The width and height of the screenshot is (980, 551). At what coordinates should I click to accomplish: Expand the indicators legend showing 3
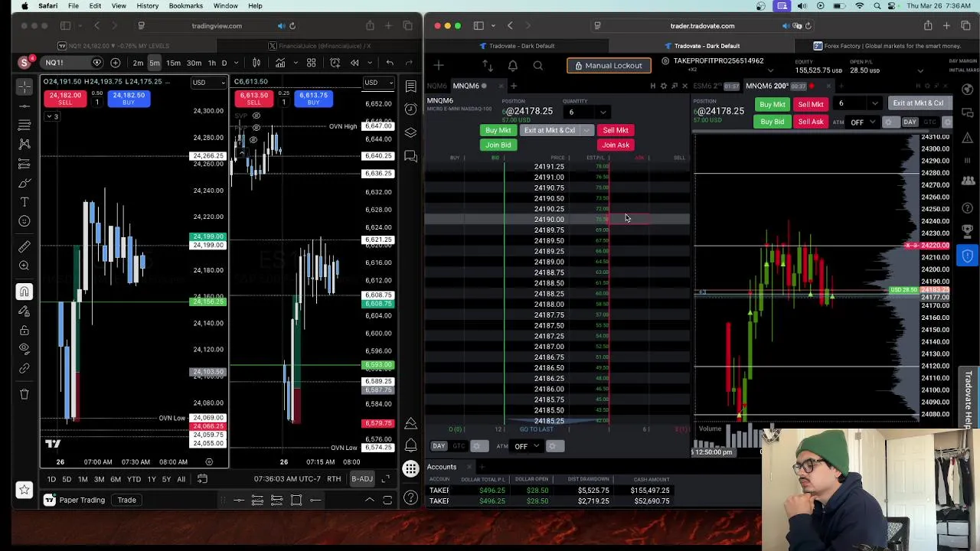click(x=52, y=116)
